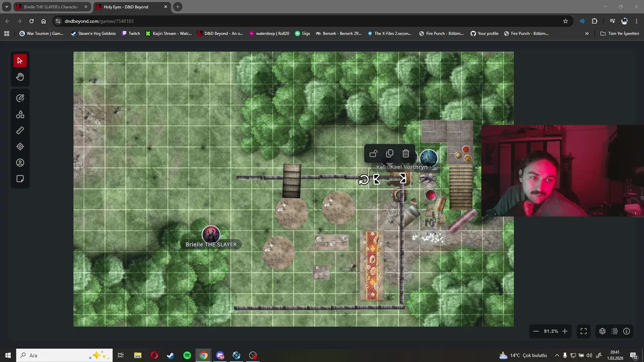This screenshot has height=362, width=644.
Task: Click the 91.2% zoom level value
Action: click(x=551, y=331)
